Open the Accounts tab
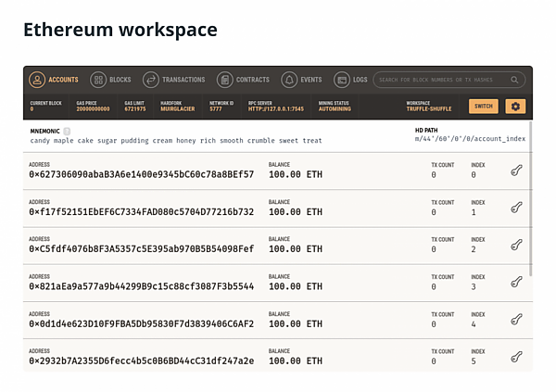556x392 pixels. click(x=54, y=80)
